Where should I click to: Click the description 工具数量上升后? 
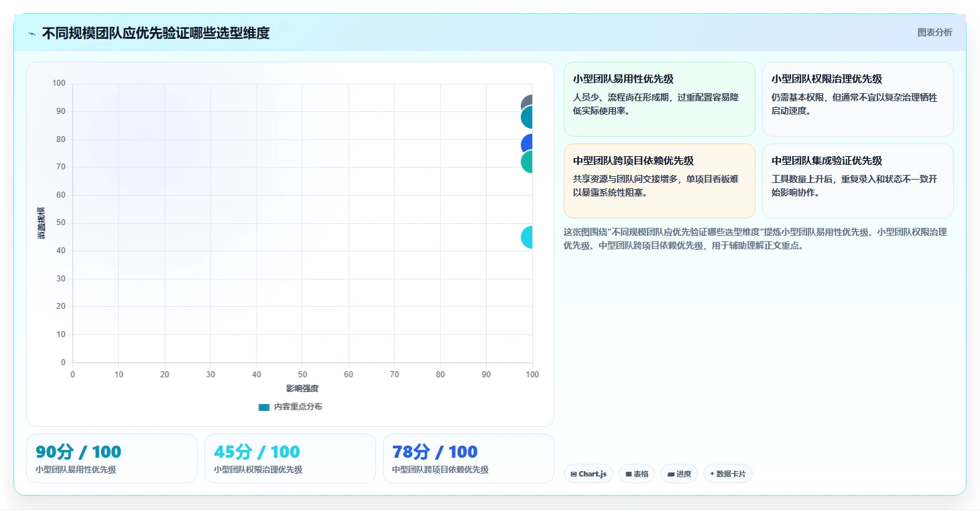point(854,186)
